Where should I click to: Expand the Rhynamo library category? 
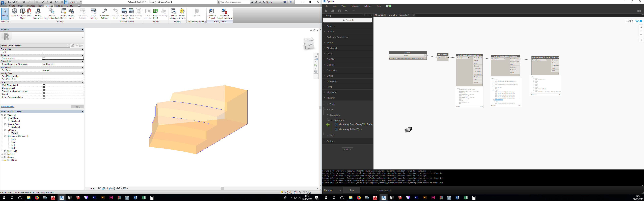tap(332, 92)
